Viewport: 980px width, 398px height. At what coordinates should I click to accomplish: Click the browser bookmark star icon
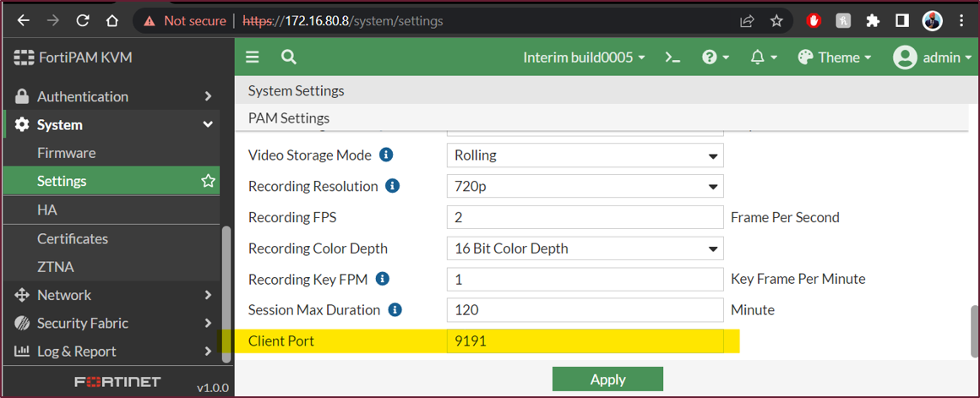776,20
